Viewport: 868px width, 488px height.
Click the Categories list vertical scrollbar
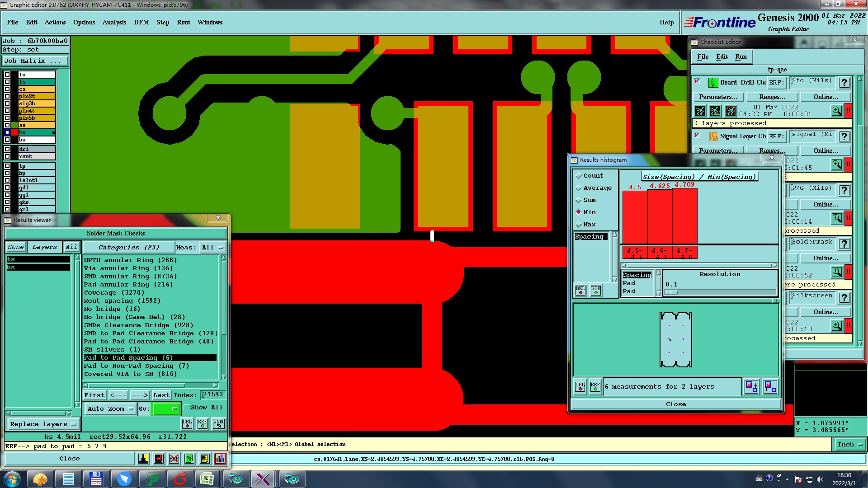[223, 318]
